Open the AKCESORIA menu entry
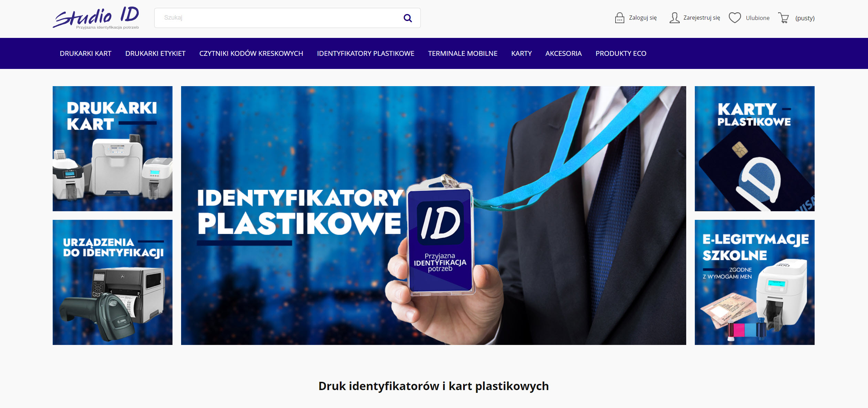The height and width of the screenshot is (408, 868). (564, 53)
